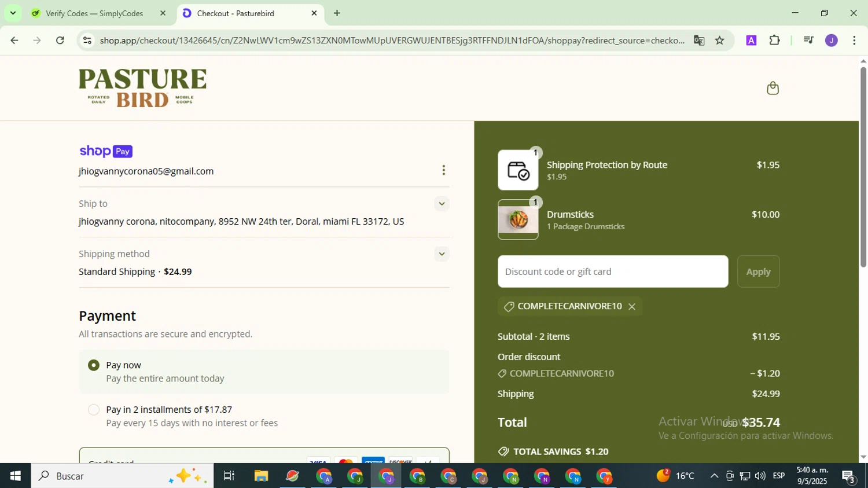Open a new browser tab

337,13
